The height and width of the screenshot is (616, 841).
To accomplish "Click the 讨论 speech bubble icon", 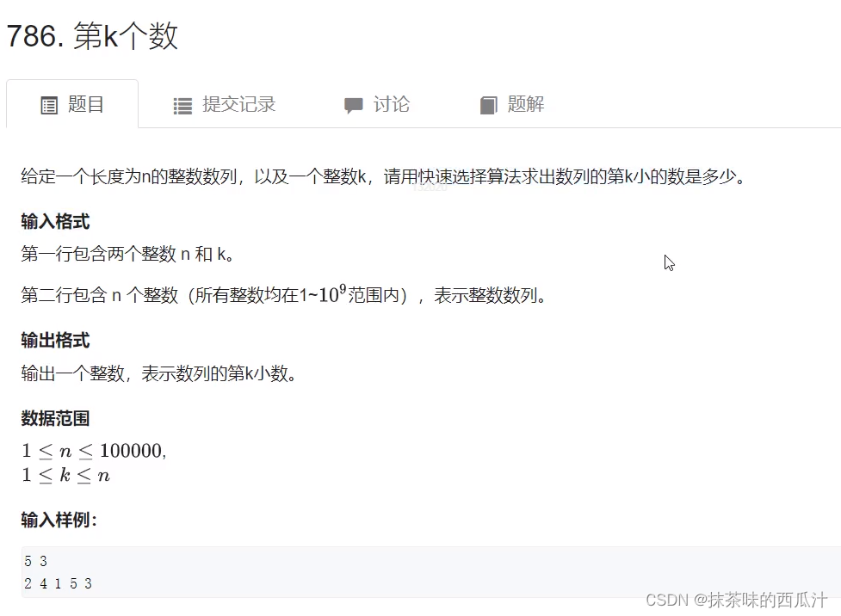I will pyautogui.click(x=354, y=106).
